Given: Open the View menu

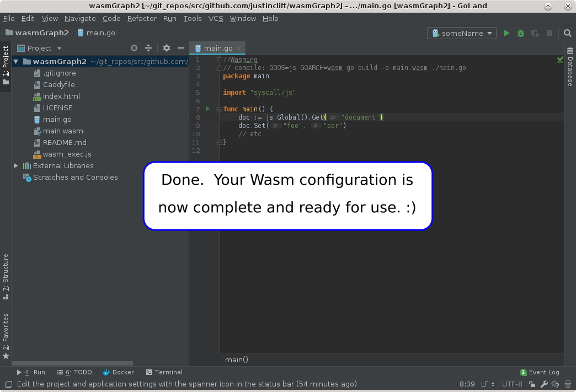Looking at the screenshot, I should (x=50, y=18).
